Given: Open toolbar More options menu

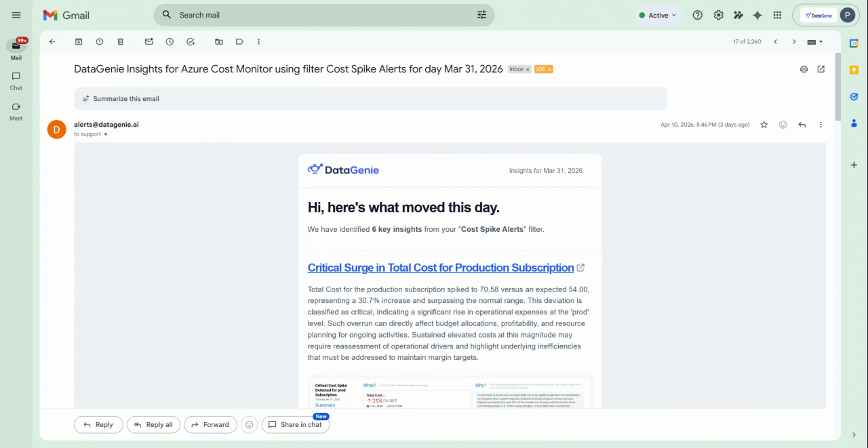Looking at the screenshot, I should (258, 41).
